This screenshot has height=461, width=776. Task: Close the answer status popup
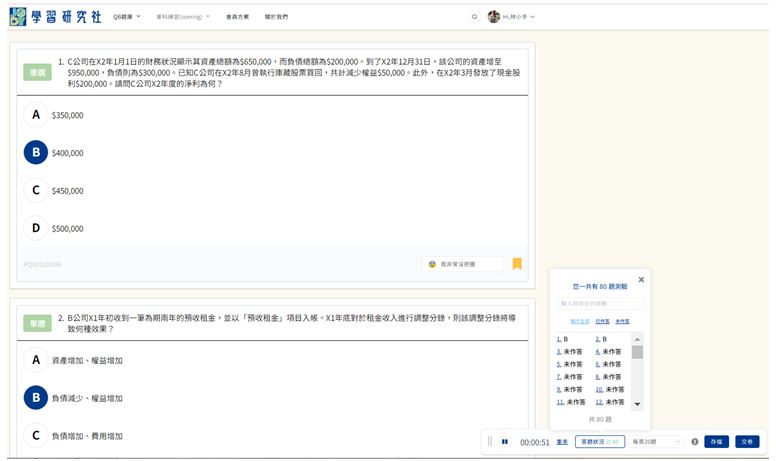point(641,280)
